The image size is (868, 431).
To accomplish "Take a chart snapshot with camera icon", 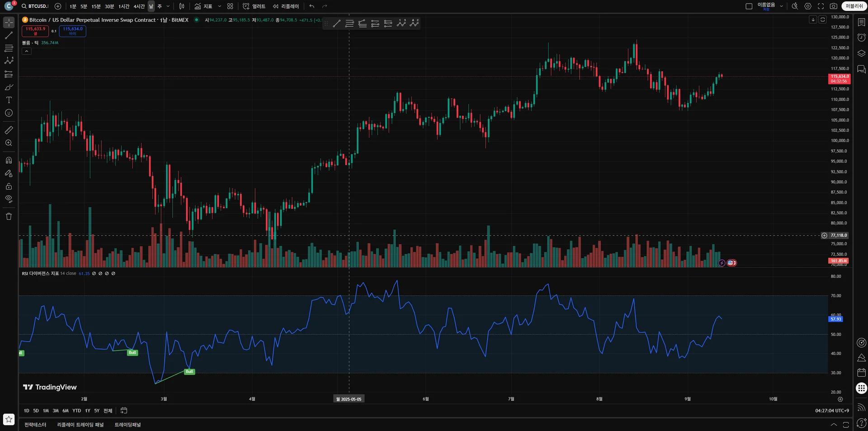I will 833,6.
